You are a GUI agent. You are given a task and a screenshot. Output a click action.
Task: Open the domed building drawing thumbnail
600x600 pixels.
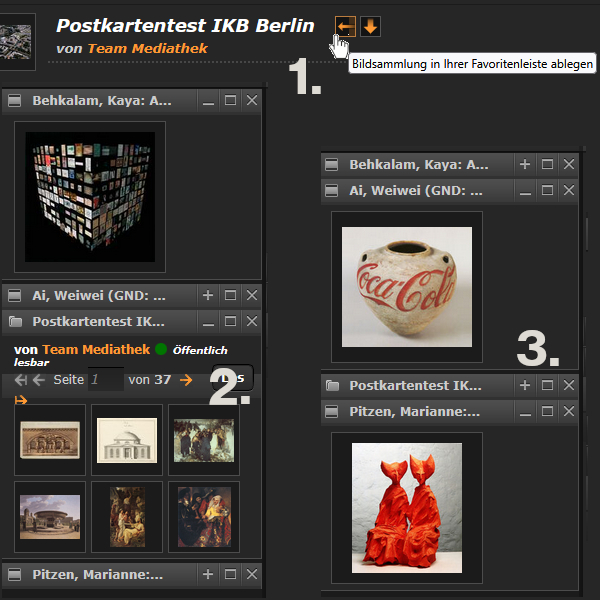[x=127, y=440]
